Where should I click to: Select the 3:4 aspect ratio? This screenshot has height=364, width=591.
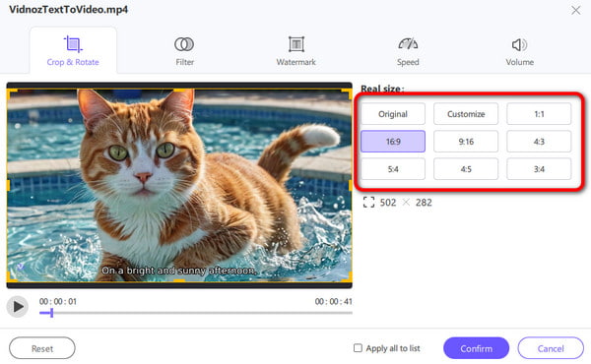539,169
